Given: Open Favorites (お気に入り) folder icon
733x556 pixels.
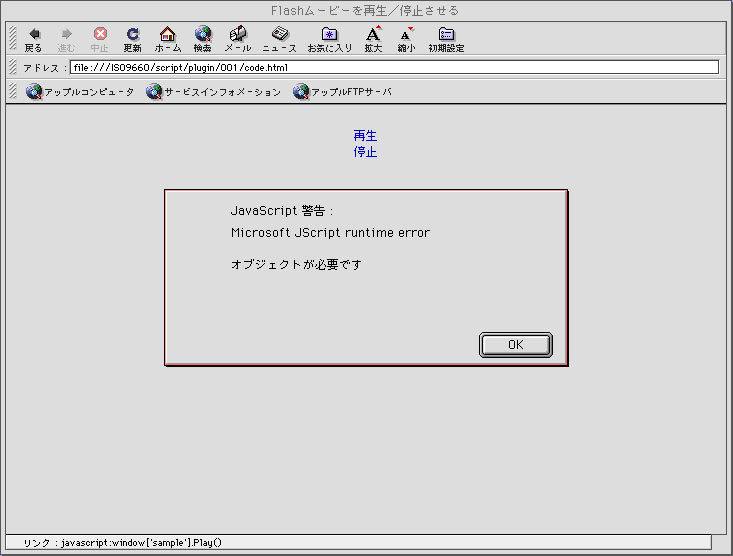Looking at the screenshot, I should point(330,39).
